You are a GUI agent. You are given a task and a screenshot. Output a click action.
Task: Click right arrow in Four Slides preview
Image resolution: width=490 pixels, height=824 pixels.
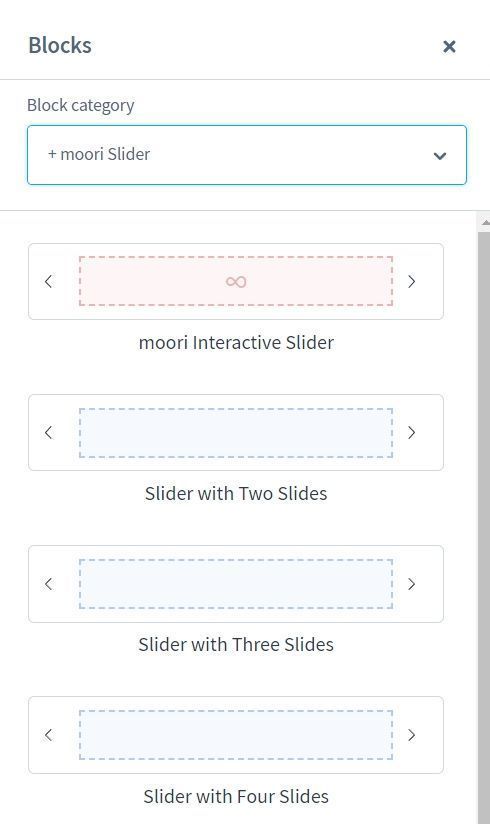click(x=412, y=735)
